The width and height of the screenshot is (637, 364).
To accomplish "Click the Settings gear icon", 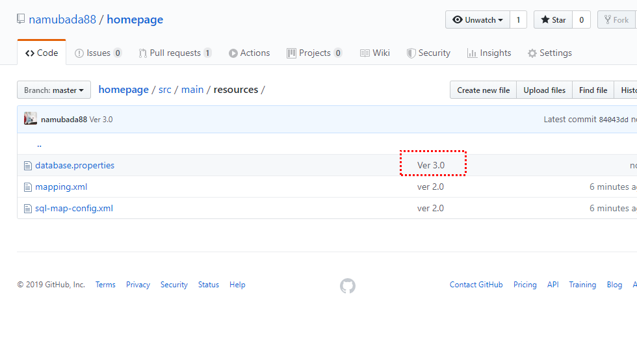I will click(x=532, y=53).
